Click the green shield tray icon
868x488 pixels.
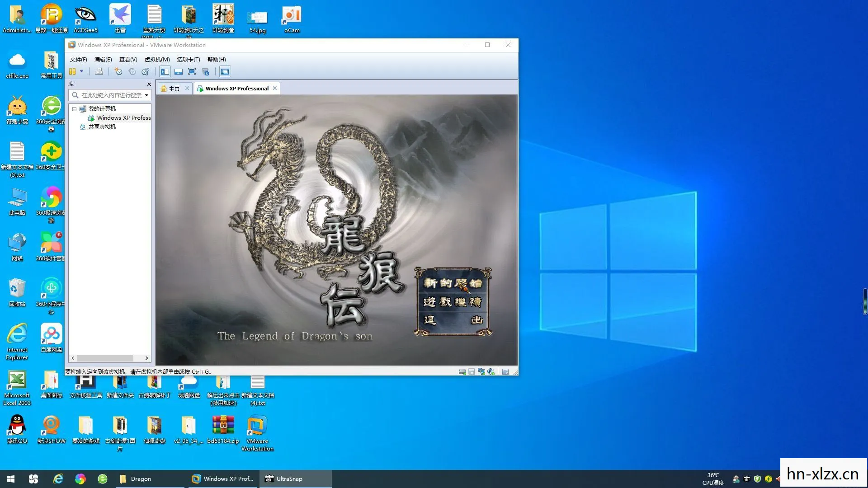point(757,479)
